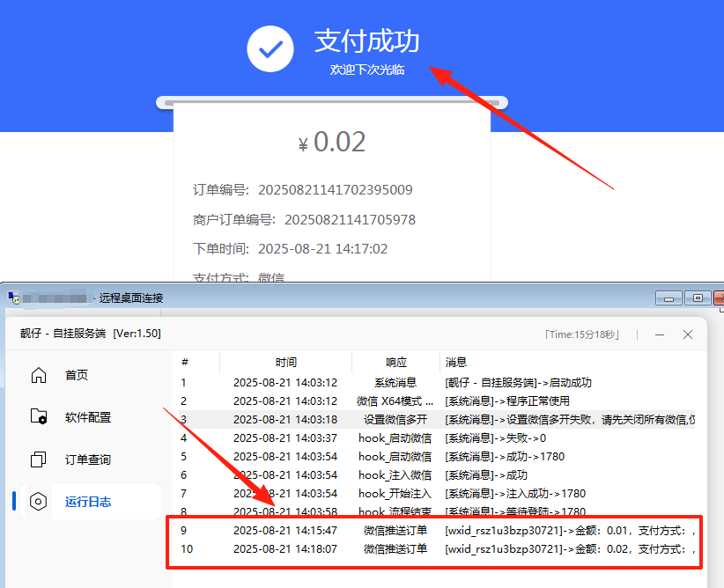Select log row 7 hook_开始注入

coord(437,494)
